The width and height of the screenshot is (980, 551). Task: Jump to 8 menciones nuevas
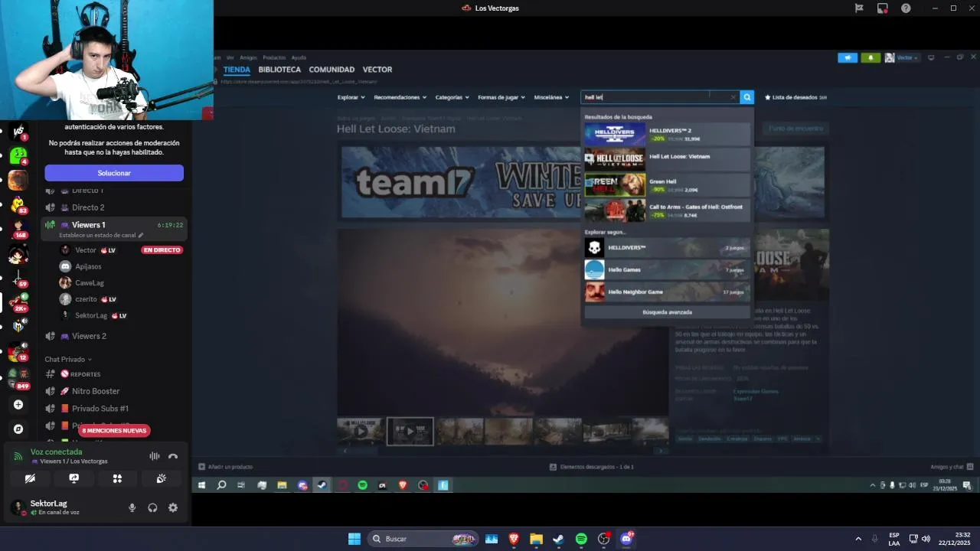point(114,431)
